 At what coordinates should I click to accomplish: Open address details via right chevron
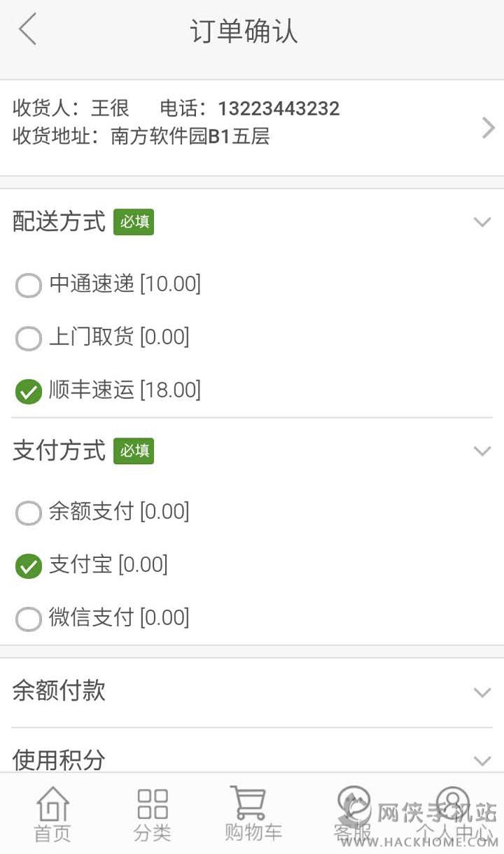tap(488, 127)
